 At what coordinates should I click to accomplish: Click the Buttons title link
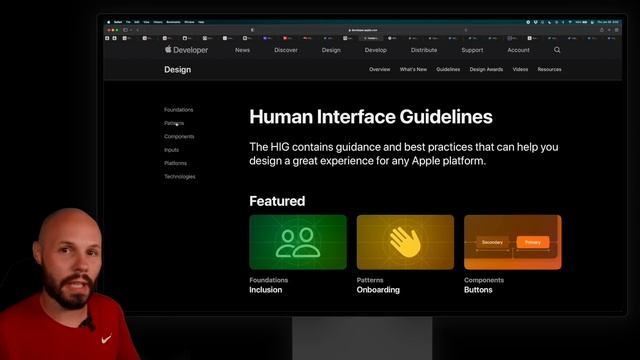[478, 290]
